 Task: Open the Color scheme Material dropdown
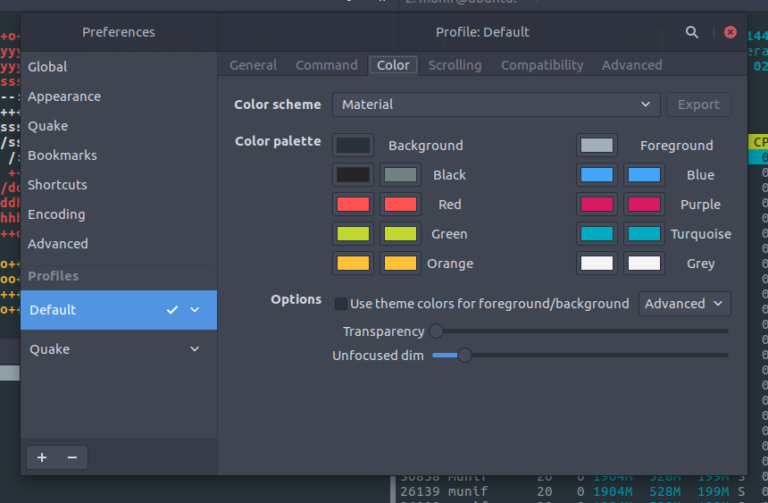tap(496, 104)
